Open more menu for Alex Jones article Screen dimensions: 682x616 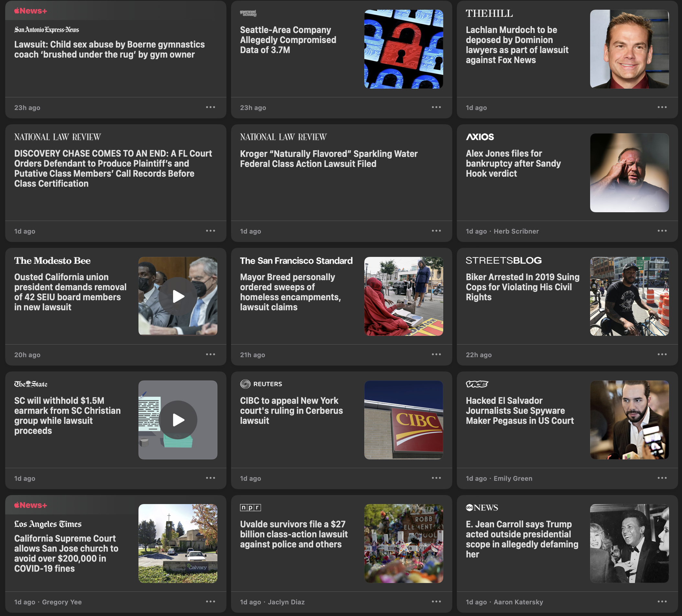[x=662, y=231]
